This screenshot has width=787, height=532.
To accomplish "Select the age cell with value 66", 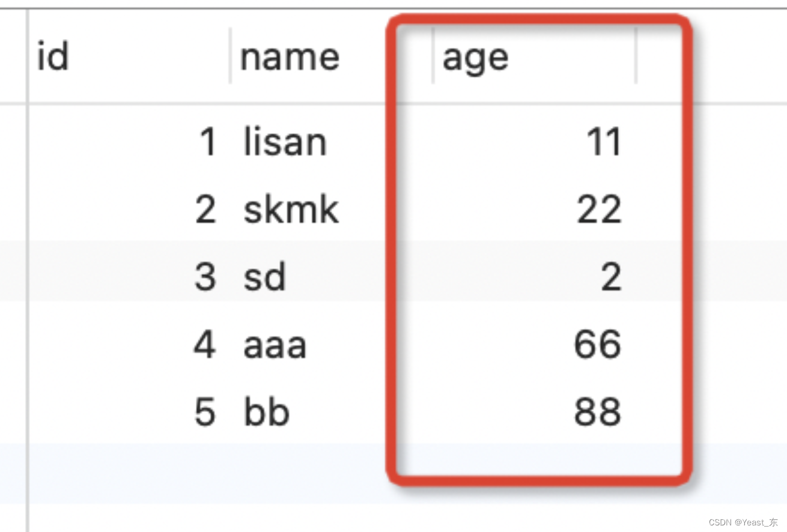I will (x=597, y=345).
